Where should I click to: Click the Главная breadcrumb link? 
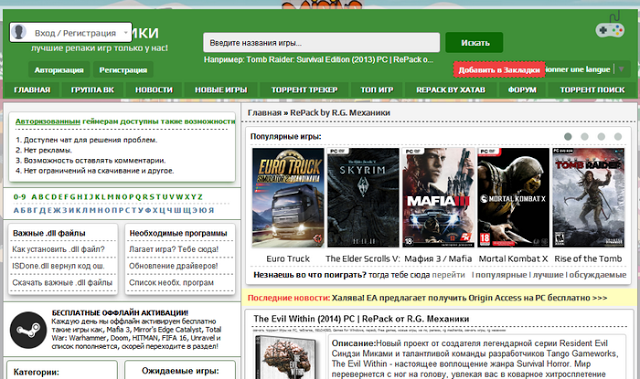point(264,113)
